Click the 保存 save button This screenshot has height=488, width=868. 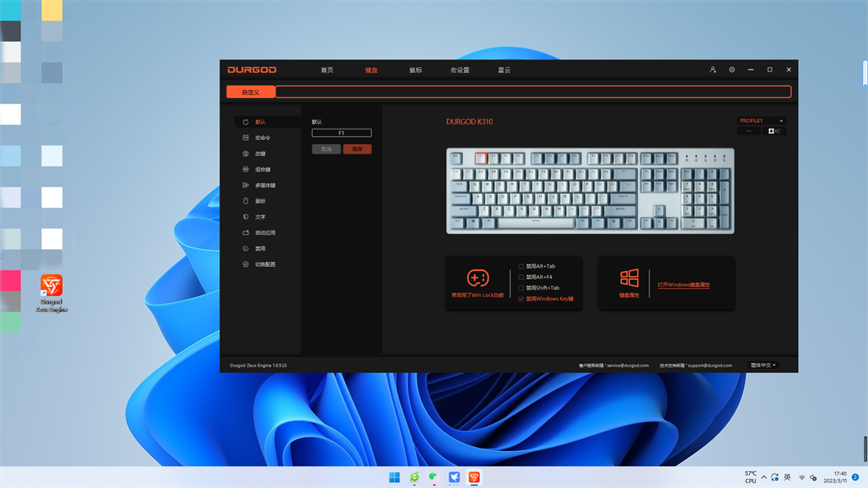(357, 149)
